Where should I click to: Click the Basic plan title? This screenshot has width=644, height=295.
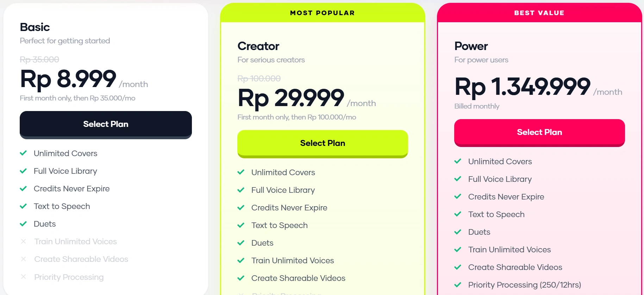[35, 27]
